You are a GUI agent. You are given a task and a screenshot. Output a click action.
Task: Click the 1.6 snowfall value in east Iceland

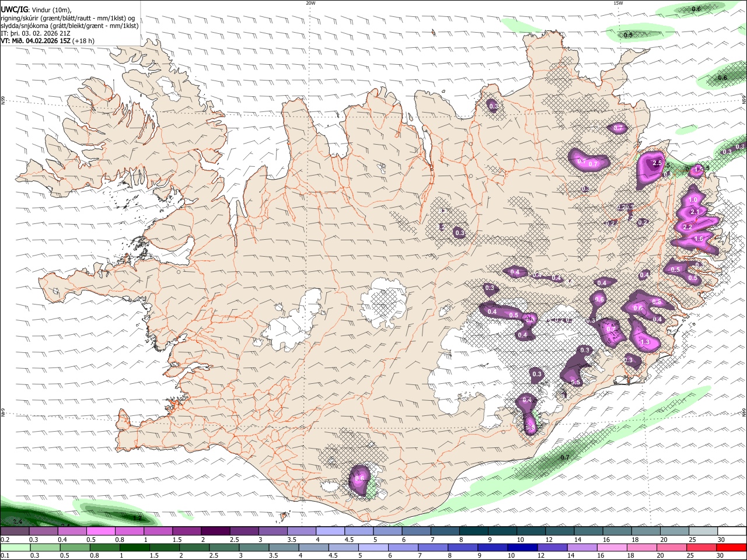coord(699,239)
